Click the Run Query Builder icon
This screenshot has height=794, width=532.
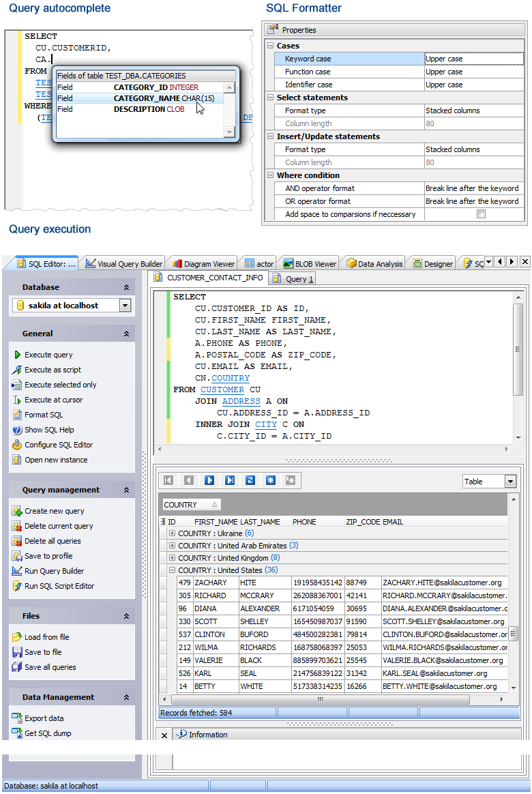(17, 571)
